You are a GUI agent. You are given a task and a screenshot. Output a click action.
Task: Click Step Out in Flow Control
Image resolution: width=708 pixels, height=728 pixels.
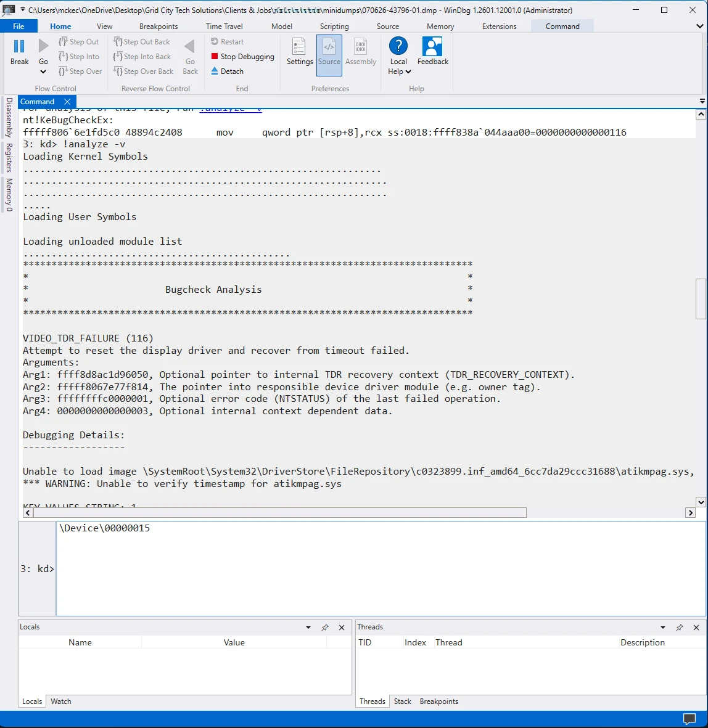[78, 42]
